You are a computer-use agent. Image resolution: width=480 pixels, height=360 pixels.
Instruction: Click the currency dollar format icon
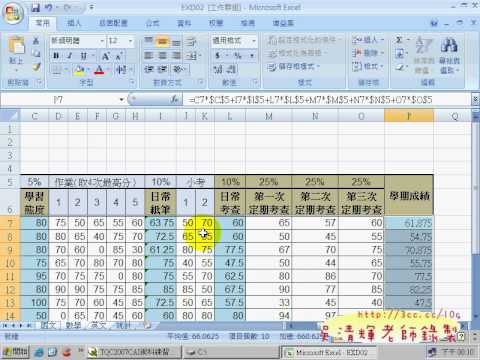tap(217, 55)
